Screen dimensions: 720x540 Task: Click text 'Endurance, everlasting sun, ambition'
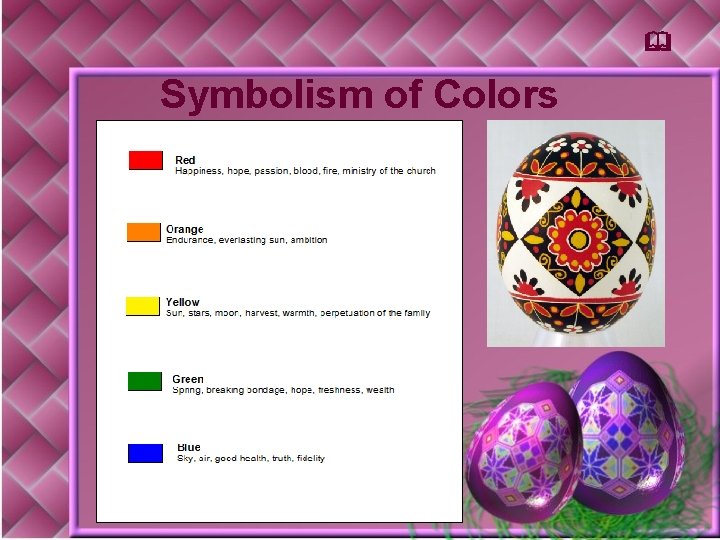pos(247,240)
